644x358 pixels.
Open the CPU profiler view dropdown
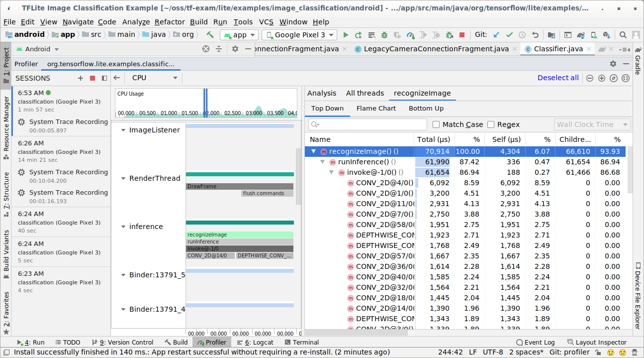click(x=153, y=78)
